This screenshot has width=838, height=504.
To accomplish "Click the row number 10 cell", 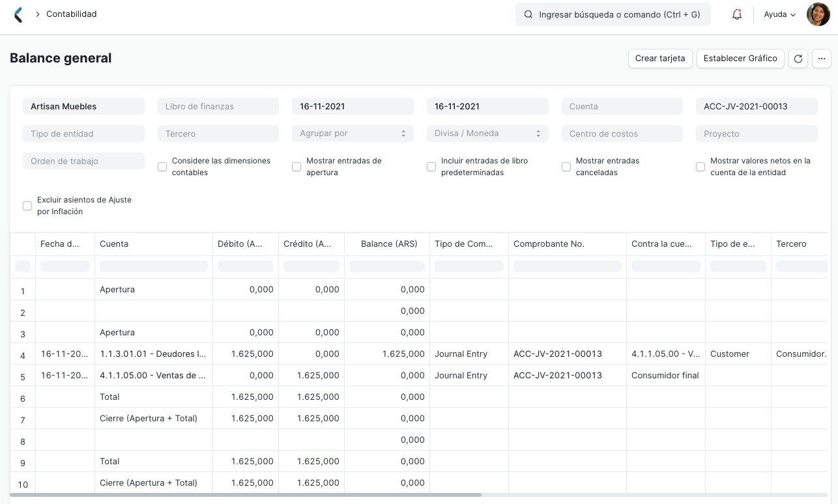I will point(23,483).
